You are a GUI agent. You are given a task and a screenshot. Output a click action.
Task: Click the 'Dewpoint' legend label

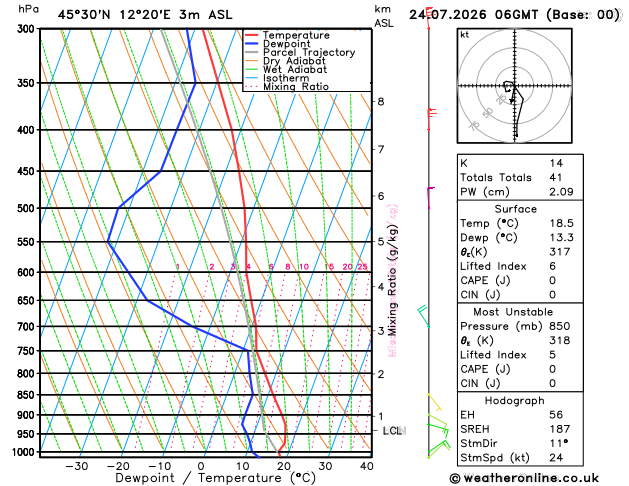[286, 44]
